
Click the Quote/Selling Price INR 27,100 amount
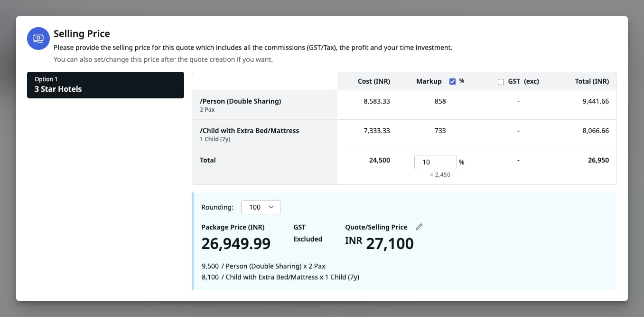pos(379,243)
